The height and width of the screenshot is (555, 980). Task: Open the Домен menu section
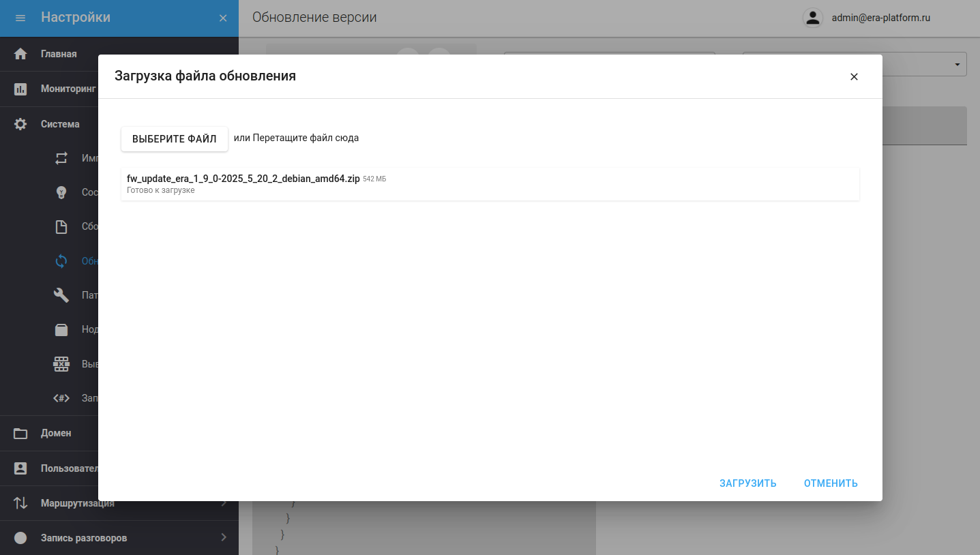(56, 433)
